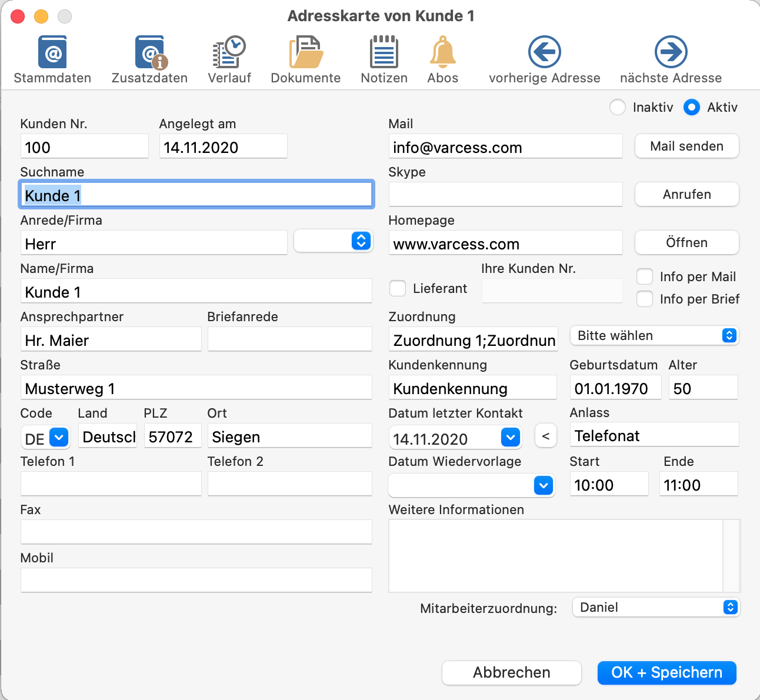Image resolution: width=760 pixels, height=700 pixels.
Task: Click the Ansprechpartner field with Hr. Maier
Action: (x=111, y=339)
